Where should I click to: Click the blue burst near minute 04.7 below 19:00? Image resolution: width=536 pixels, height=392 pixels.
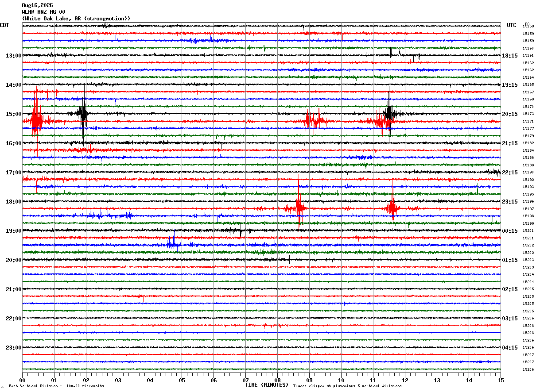172,243
